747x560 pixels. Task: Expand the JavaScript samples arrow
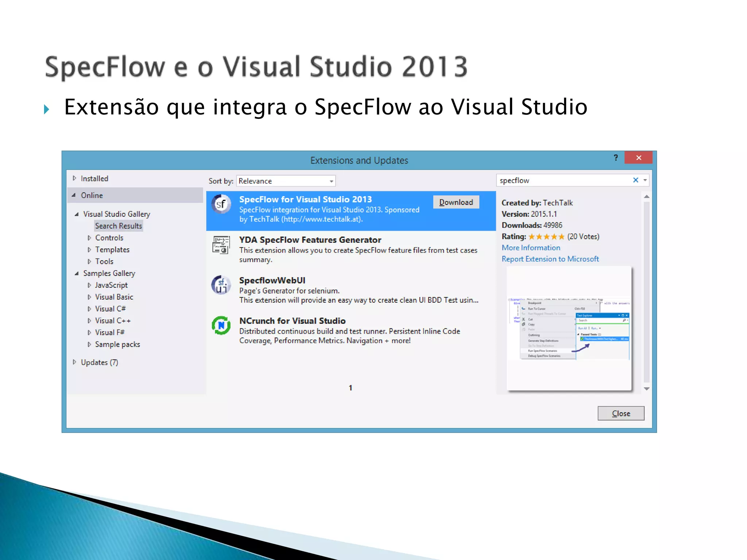[x=89, y=285]
